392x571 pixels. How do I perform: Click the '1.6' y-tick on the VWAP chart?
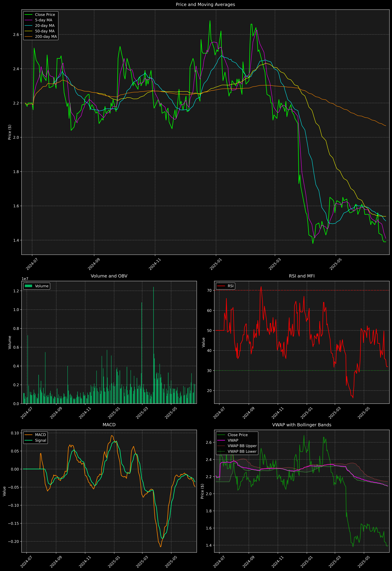pyautogui.click(x=209, y=528)
